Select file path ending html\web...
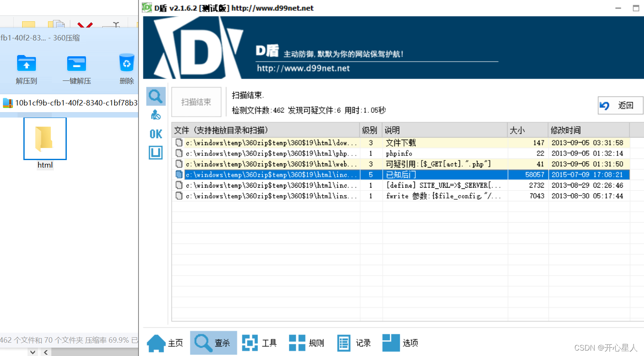 [271, 164]
